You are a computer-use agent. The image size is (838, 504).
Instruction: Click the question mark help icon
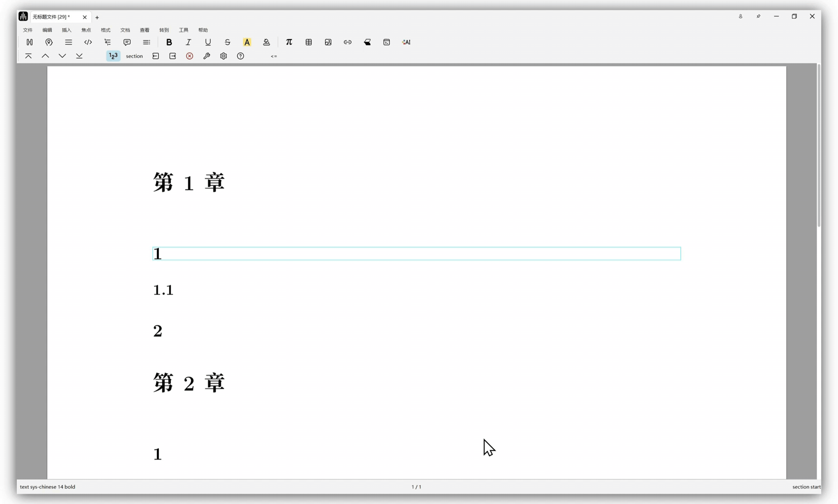(x=241, y=56)
